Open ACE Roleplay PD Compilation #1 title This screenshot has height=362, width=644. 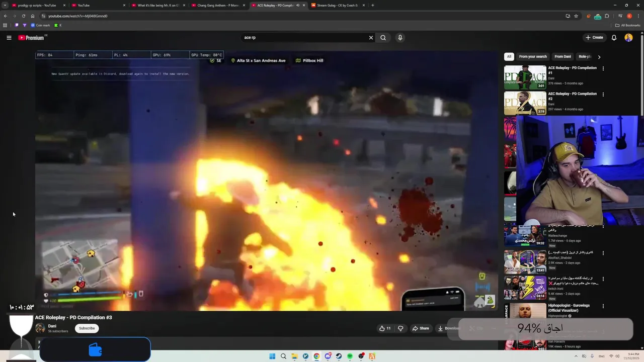pos(573,70)
